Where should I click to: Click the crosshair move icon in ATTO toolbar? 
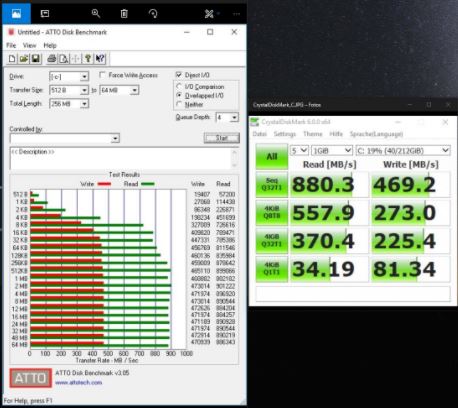click(76, 59)
